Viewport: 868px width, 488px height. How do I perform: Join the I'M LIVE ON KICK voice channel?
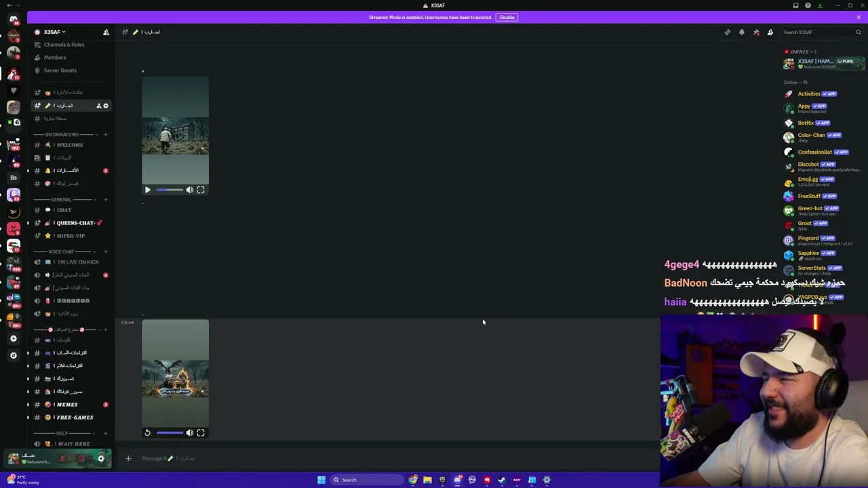(71, 262)
